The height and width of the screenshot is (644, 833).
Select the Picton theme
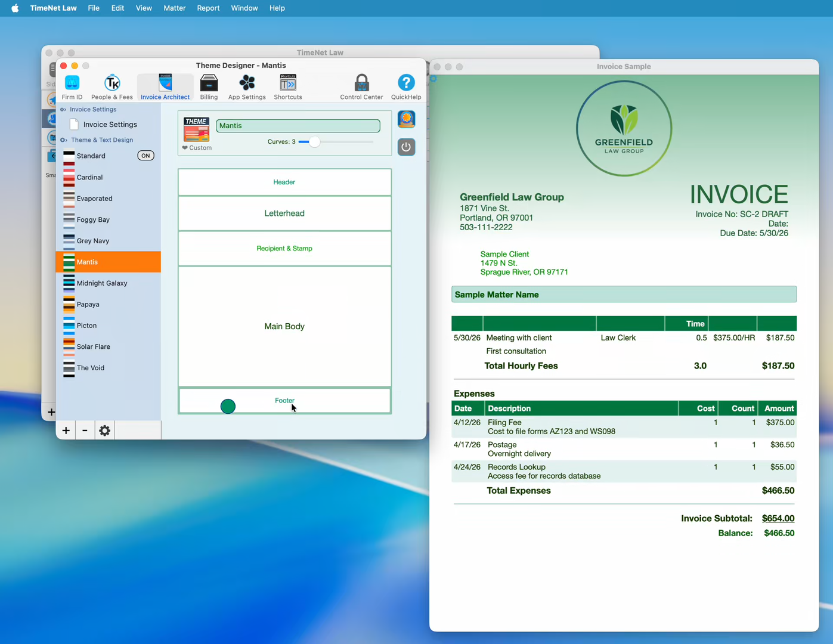109,326
